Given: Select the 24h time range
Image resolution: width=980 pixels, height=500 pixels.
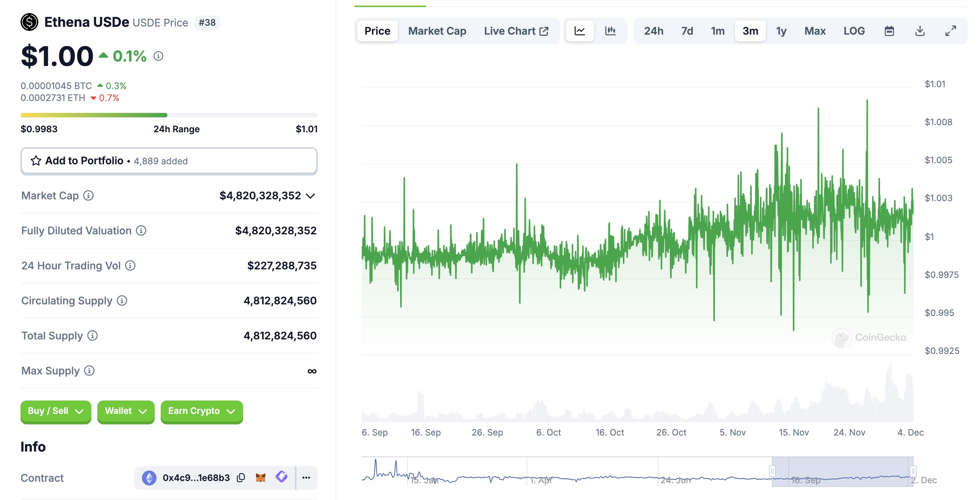Looking at the screenshot, I should 654,31.
